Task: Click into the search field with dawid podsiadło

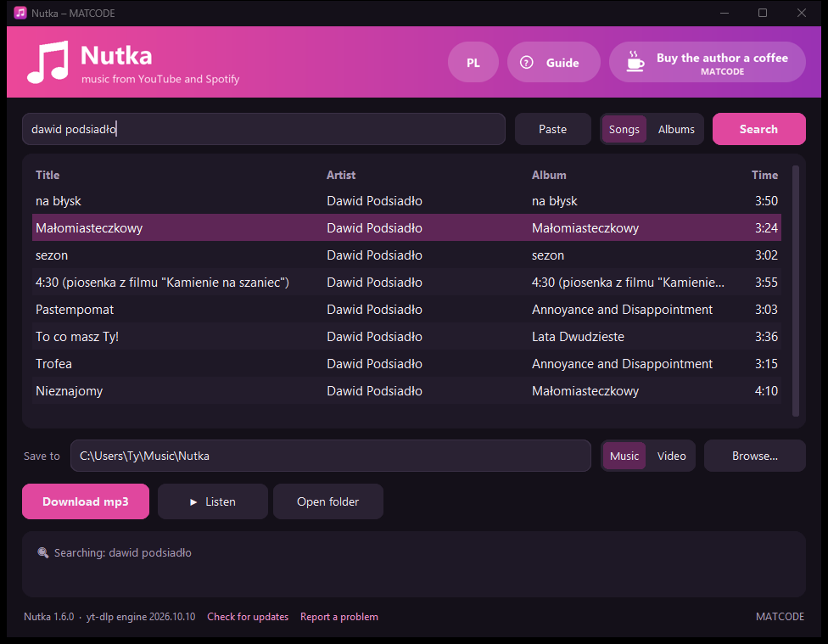Action: (x=264, y=129)
